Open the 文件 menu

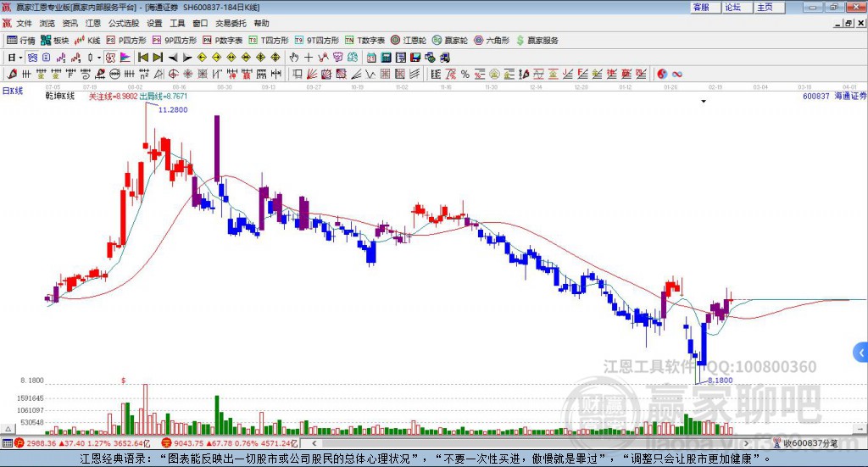[x=24, y=23]
